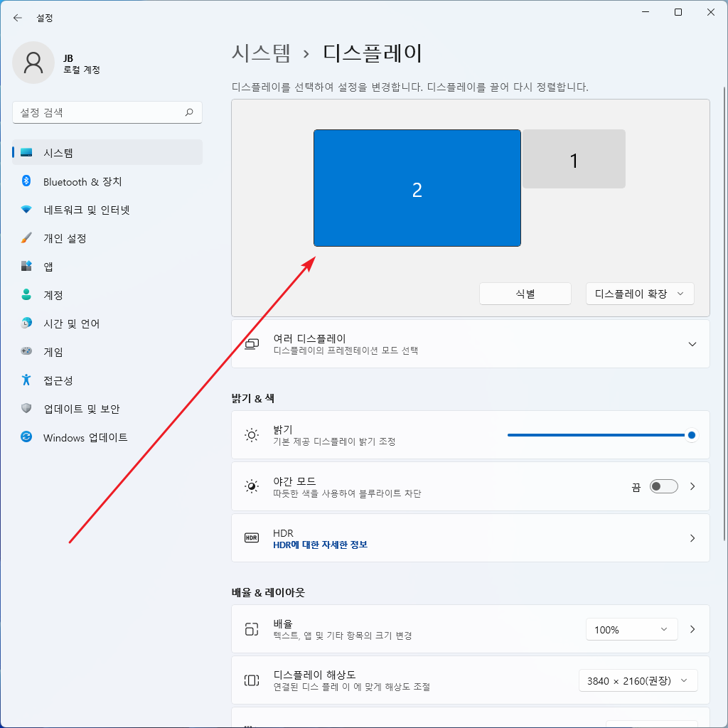This screenshot has height=728, width=728.
Task: Click the 끔 status label
Action: (x=636, y=486)
